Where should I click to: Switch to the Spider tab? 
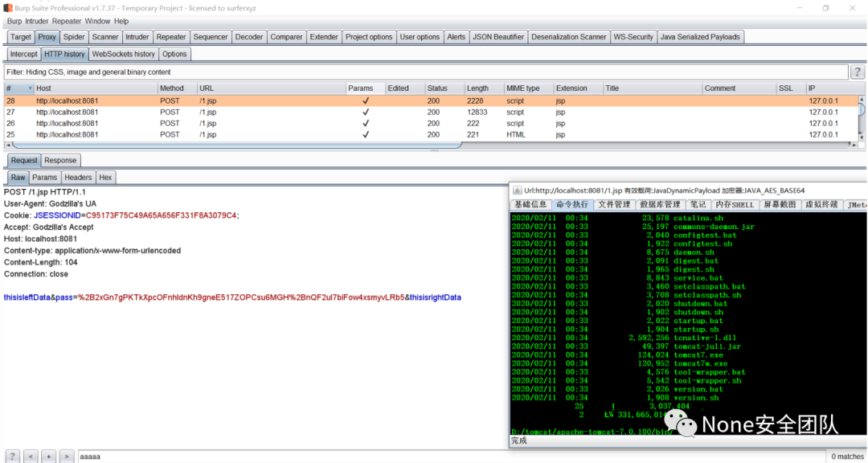click(74, 37)
